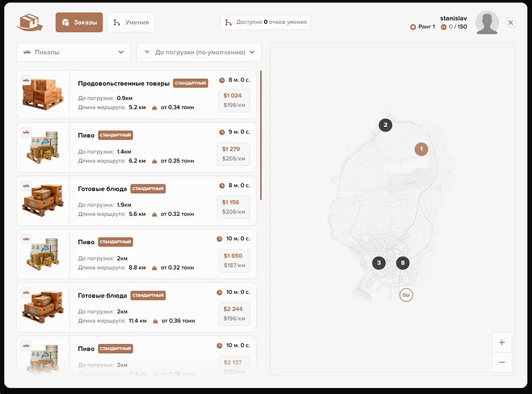
Task: Click the 'ВЫ' player location marker
Action: pyautogui.click(x=406, y=295)
